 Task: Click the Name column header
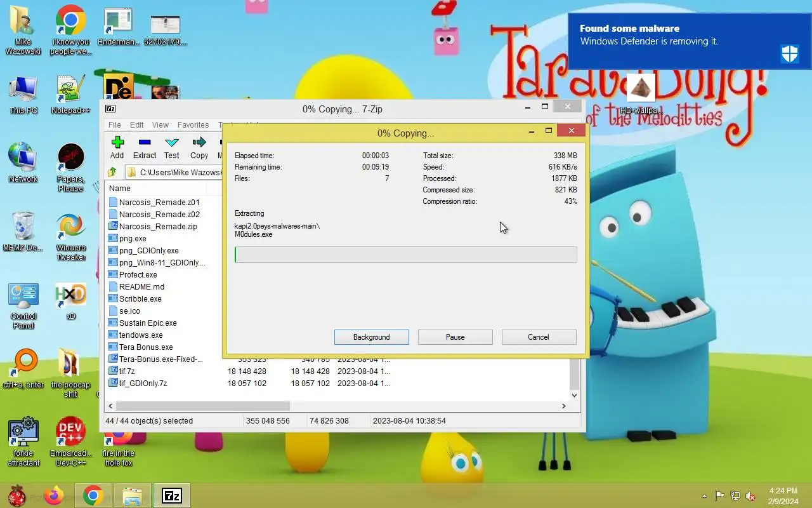click(155, 189)
